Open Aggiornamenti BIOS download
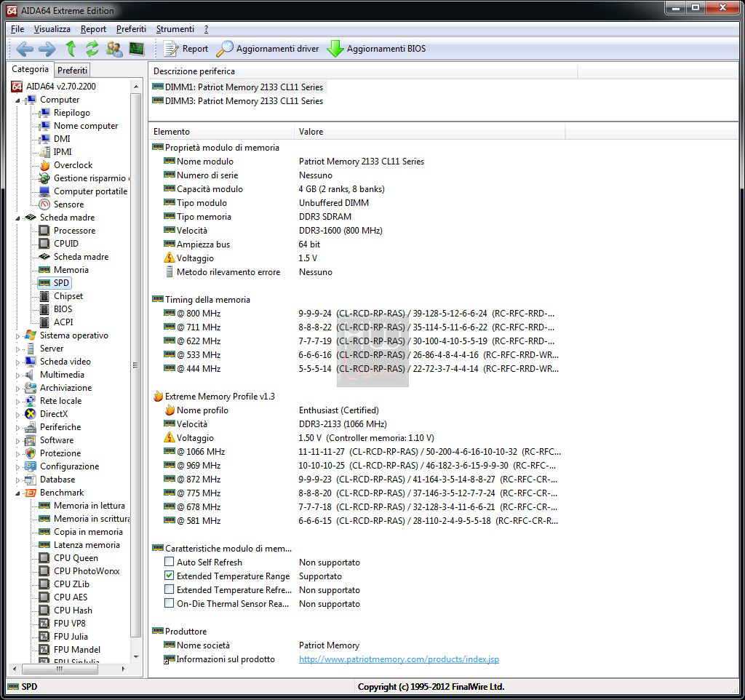 tap(376, 49)
